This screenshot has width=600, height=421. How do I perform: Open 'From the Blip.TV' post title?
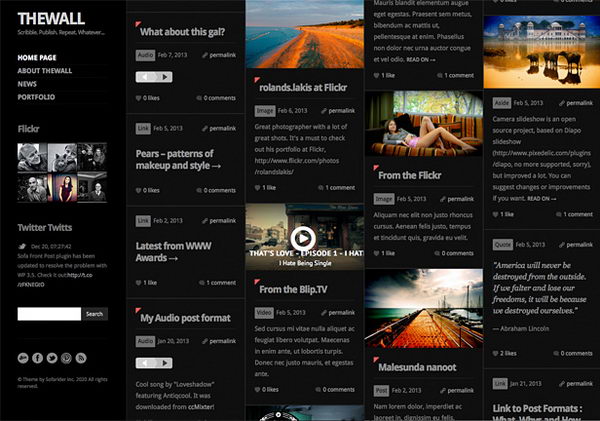coord(293,289)
